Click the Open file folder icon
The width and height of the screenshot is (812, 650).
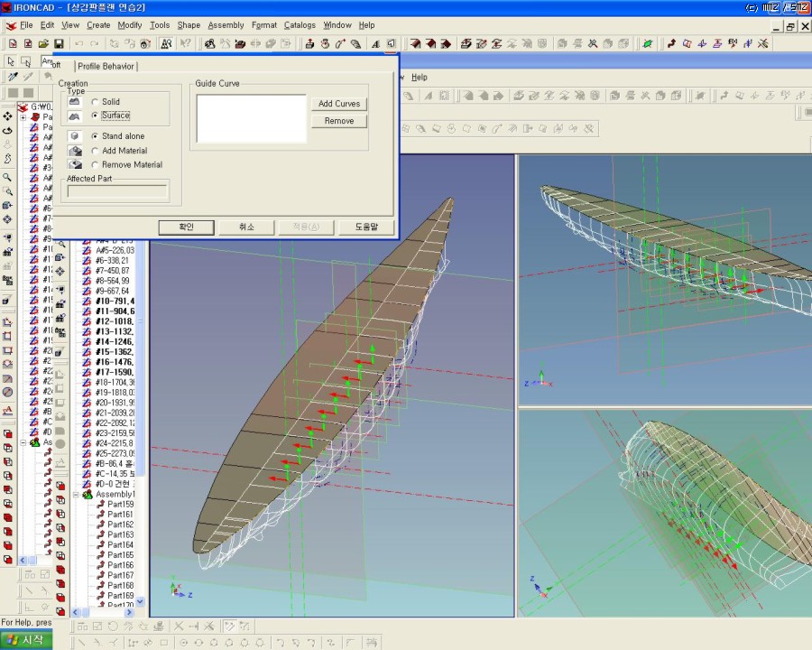coord(43,43)
